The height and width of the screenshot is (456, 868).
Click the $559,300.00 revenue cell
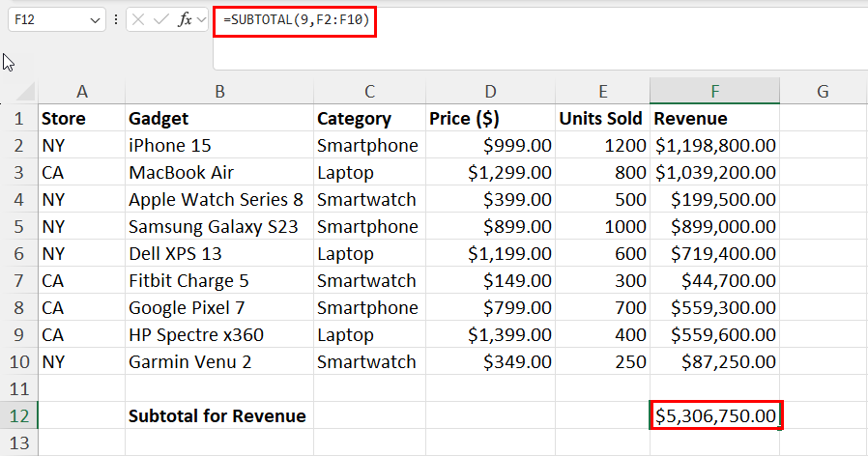click(714, 307)
